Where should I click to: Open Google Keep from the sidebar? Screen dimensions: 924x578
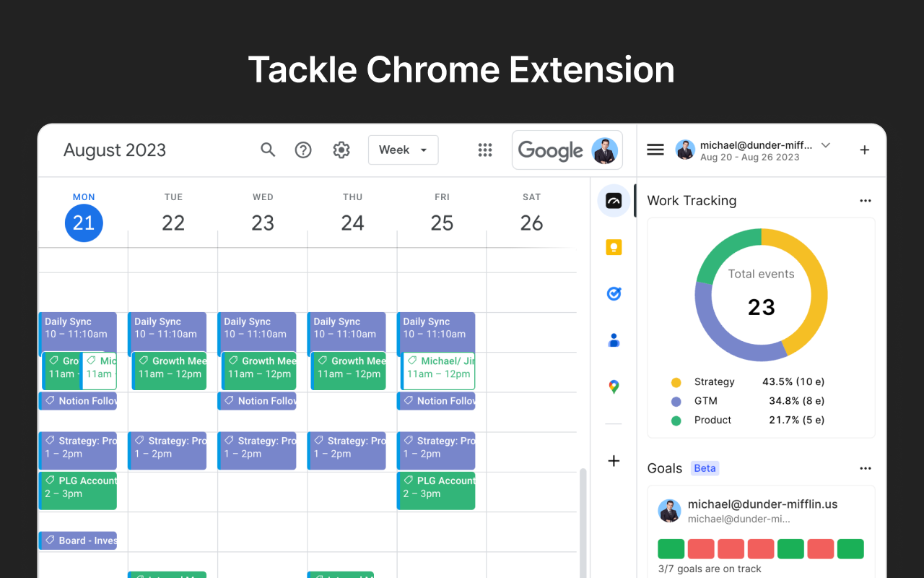tap(613, 247)
